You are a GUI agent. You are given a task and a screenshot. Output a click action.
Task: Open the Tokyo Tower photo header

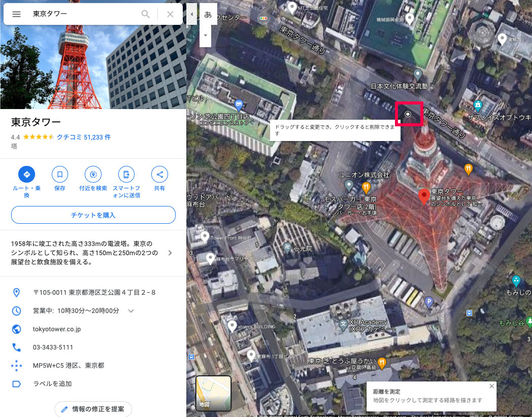tap(93, 67)
